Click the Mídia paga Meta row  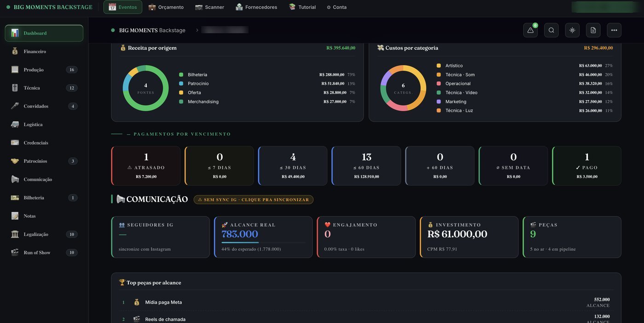366,302
